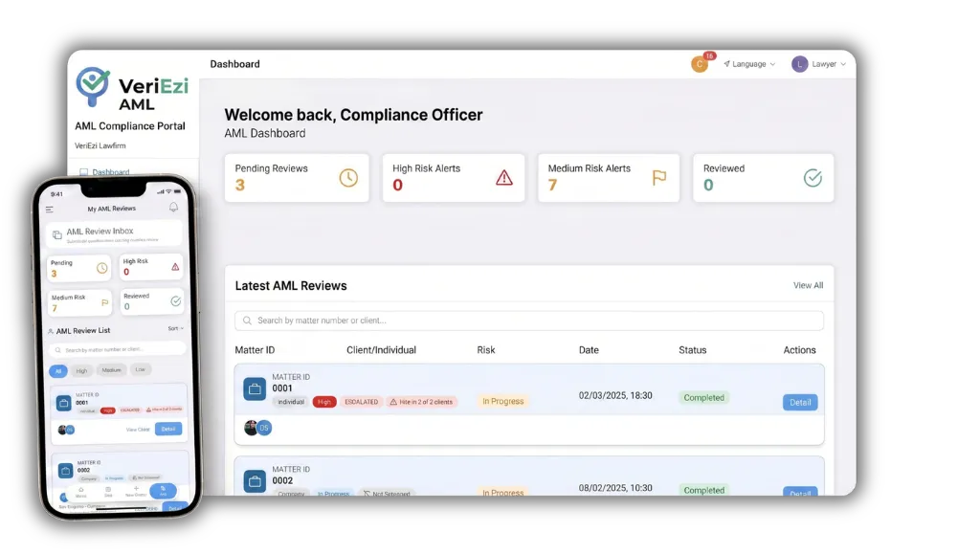Click 'In Progress' risk label for matter 0001
Viewport: 980px width, 554px height.
point(503,401)
